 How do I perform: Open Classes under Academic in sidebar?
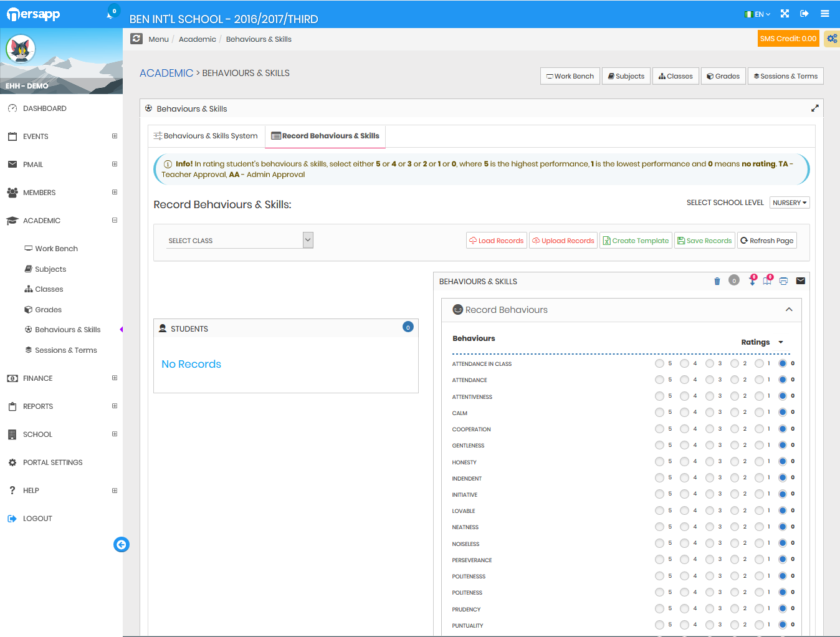tap(49, 289)
